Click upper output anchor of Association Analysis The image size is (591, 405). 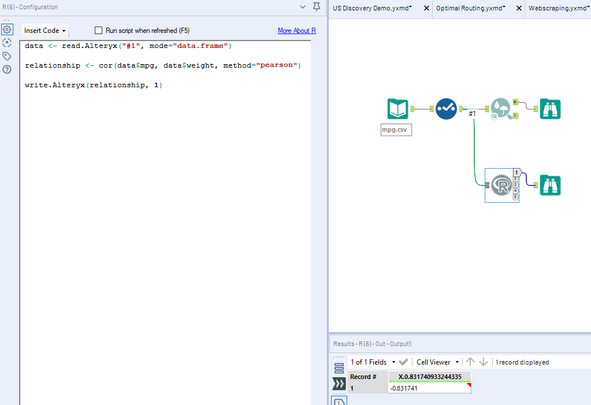(516, 102)
